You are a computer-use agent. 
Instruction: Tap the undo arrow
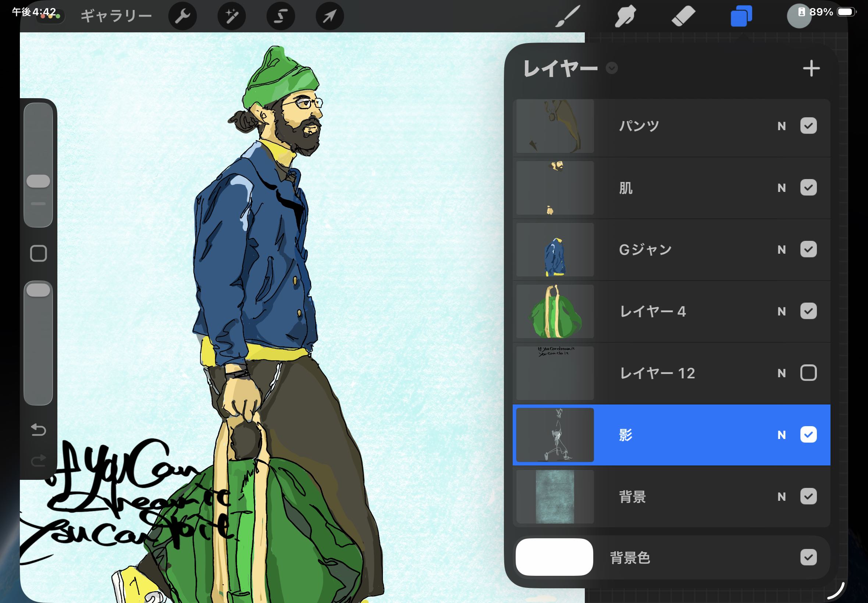click(38, 429)
